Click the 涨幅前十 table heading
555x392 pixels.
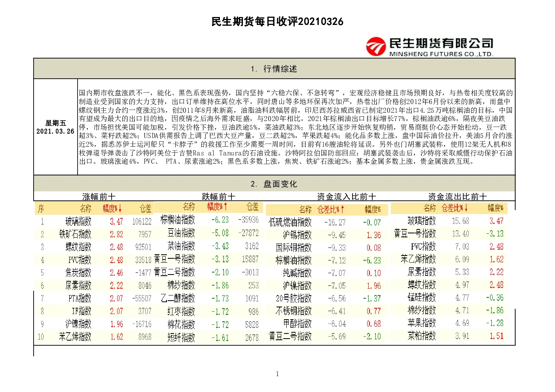pos(99,197)
